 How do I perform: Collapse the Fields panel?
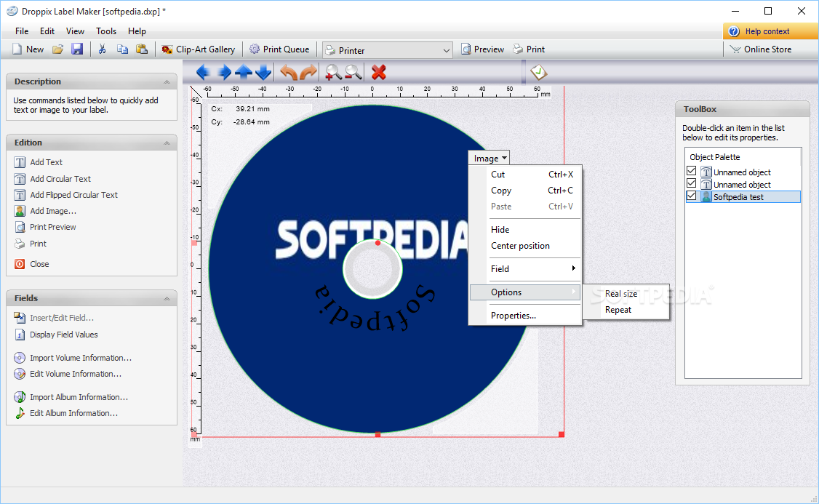click(x=167, y=299)
